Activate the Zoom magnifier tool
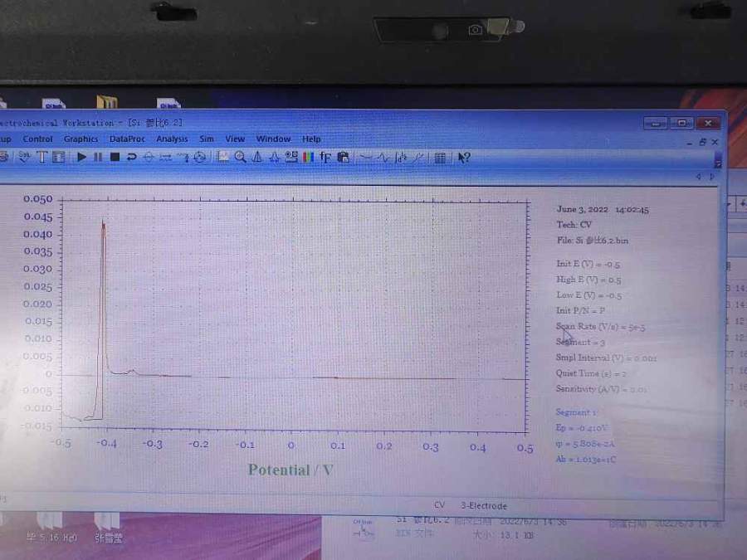Screen dimensions: 747x560 pyautogui.click(x=240, y=157)
